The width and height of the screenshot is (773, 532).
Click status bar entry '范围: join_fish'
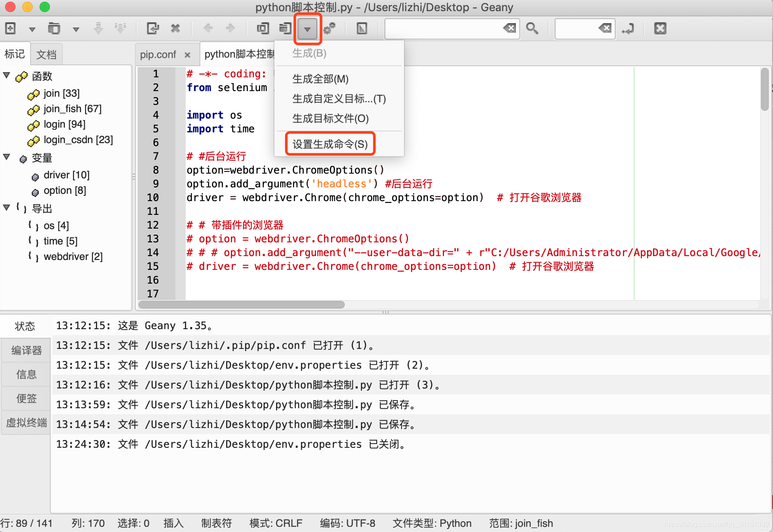click(x=521, y=523)
